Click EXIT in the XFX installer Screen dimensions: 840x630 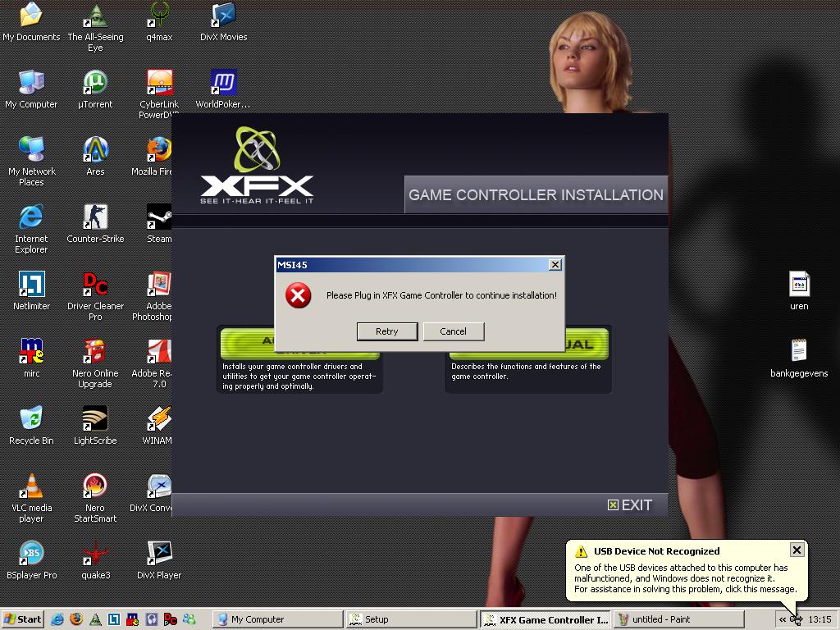630,505
